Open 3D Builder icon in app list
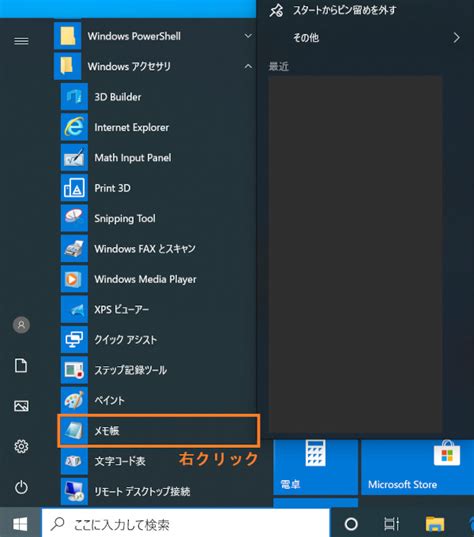This screenshot has height=537, width=474. (74, 97)
